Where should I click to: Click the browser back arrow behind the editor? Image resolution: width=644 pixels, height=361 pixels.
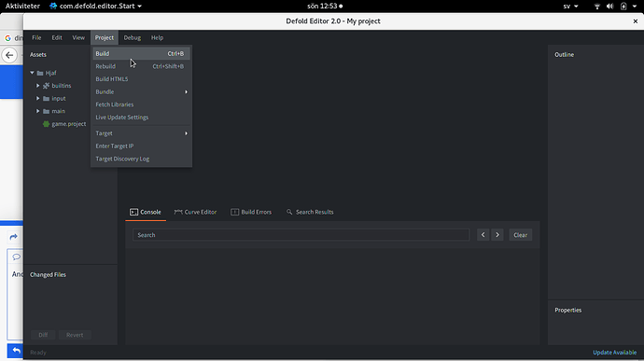pyautogui.click(x=9, y=55)
